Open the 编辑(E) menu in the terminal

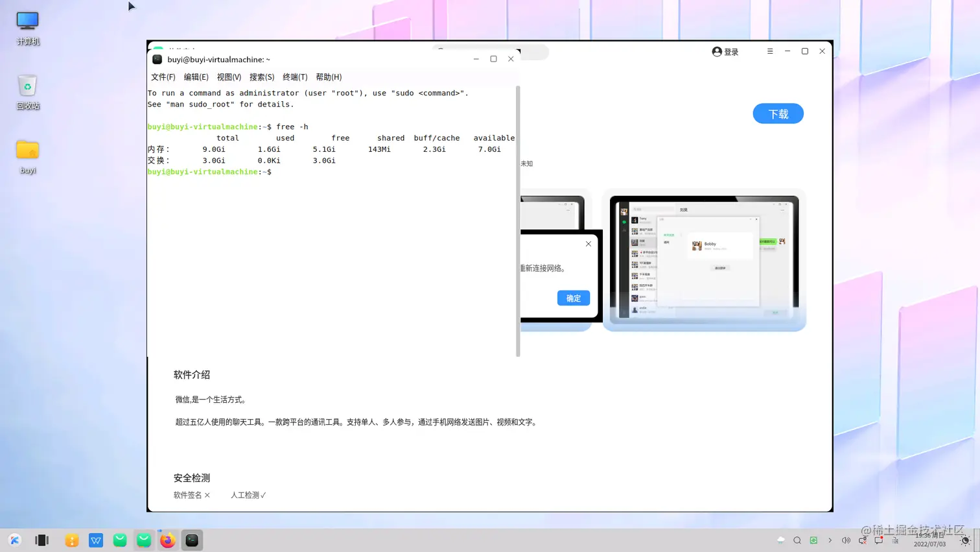(196, 77)
